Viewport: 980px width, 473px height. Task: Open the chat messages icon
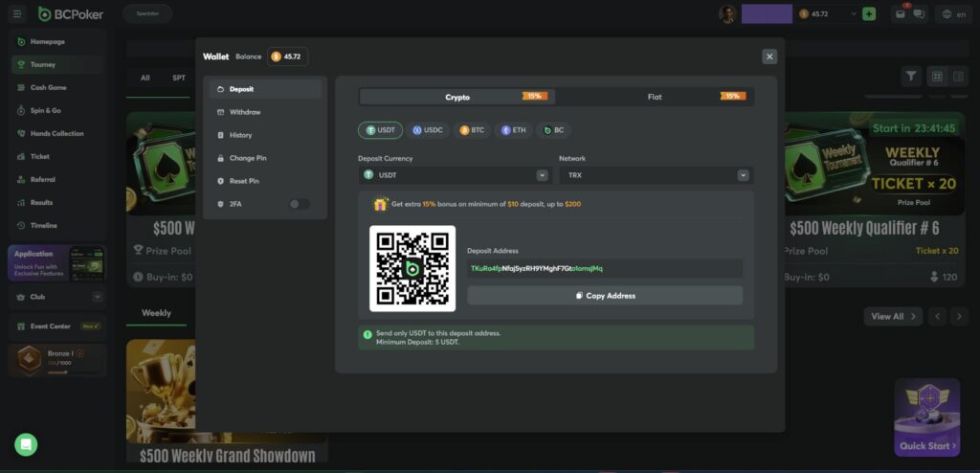pyautogui.click(x=918, y=13)
